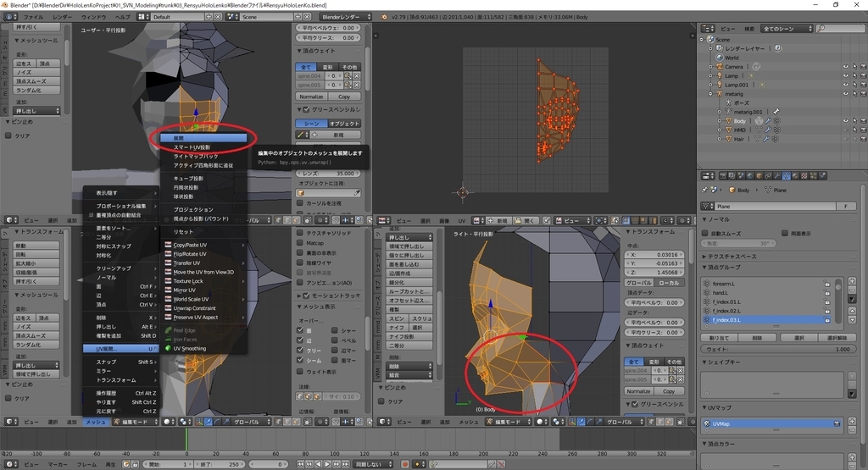Click the eyedropper icon in focus object field

[x=357, y=193]
